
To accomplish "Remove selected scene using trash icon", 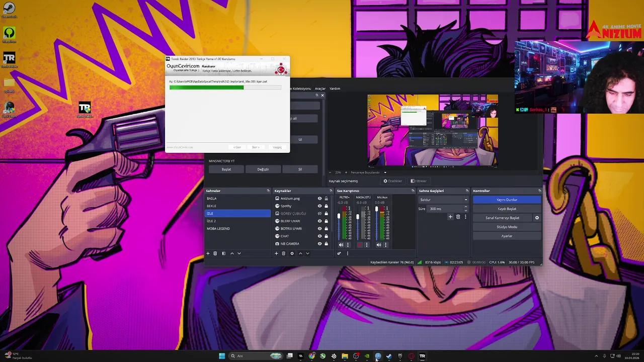I will (215, 253).
